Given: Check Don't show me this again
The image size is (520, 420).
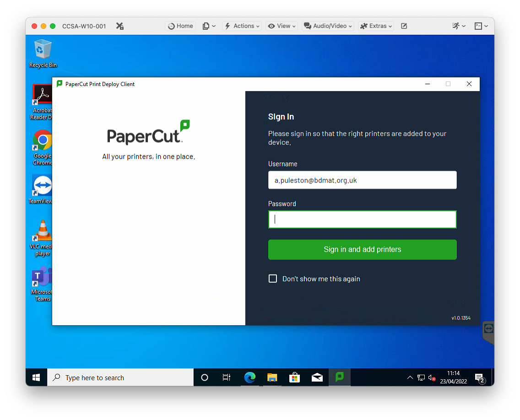Looking at the screenshot, I should coord(273,279).
